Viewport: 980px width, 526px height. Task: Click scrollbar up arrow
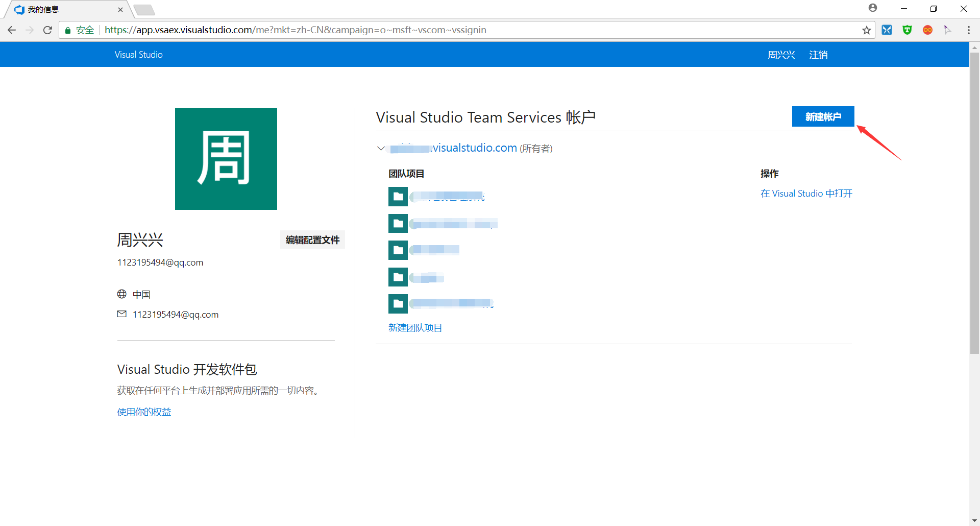[974, 47]
